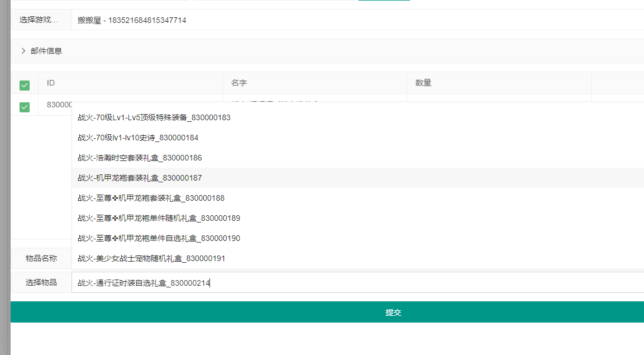Toggle the select-all checkbox in table header

25,85
